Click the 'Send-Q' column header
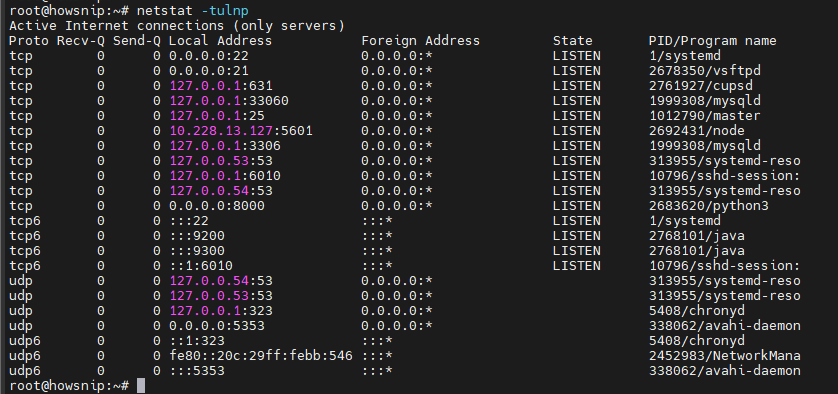 pyautogui.click(x=137, y=41)
